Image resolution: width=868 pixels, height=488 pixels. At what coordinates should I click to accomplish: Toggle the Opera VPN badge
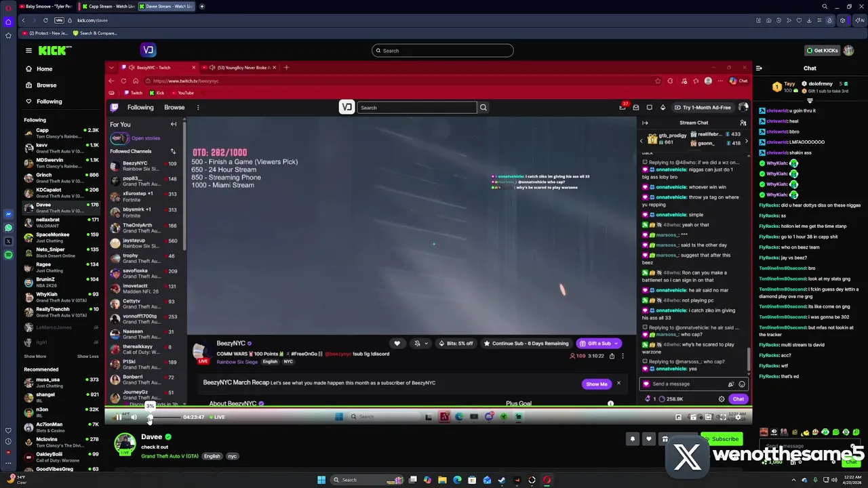click(59, 20)
